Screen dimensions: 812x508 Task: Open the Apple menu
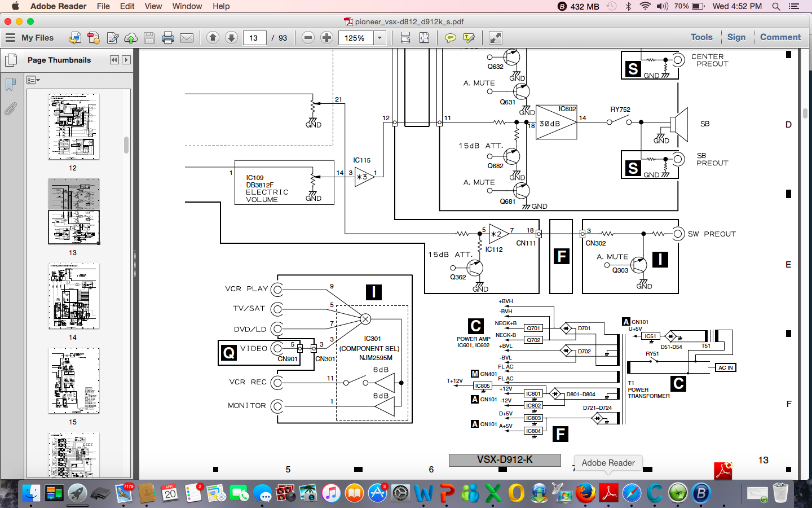[15, 6]
